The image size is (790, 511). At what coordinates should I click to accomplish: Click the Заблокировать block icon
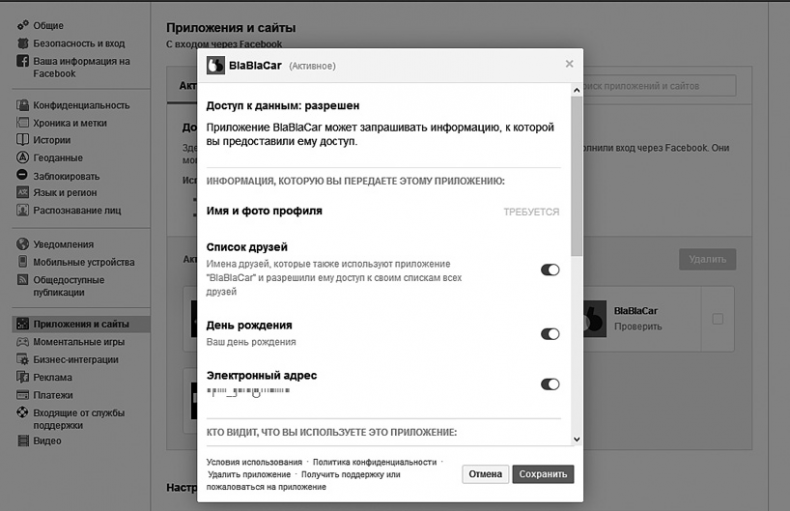[23, 176]
